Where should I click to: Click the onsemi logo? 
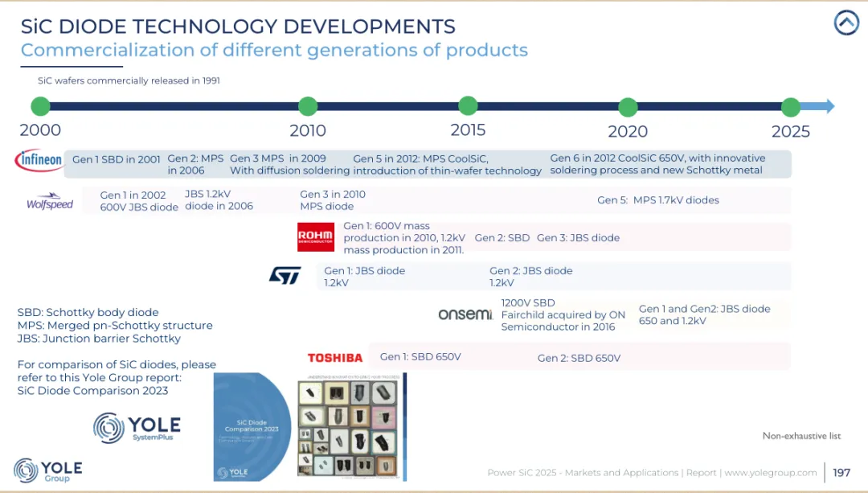coord(465,314)
